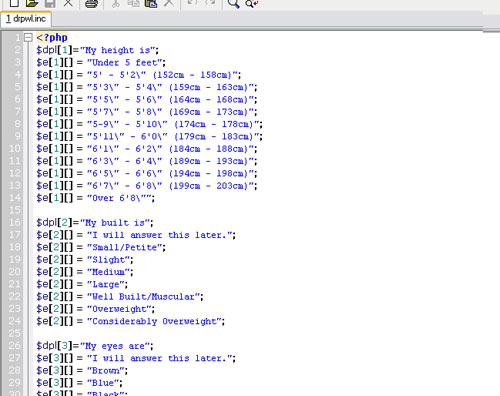The height and width of the screenshot is (396, 500).
Task: Copy selection with the copy toolbar icon
Action: pyautogui.click(x=133, y=3)
